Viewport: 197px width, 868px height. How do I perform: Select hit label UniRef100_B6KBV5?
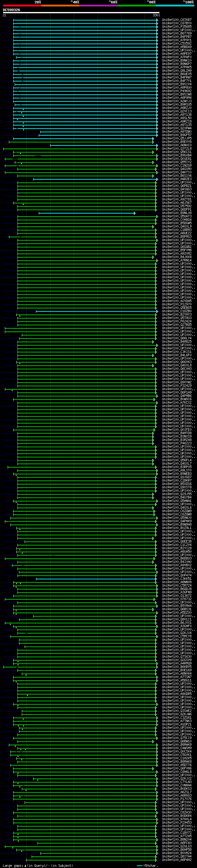click(x=177, y=667)
